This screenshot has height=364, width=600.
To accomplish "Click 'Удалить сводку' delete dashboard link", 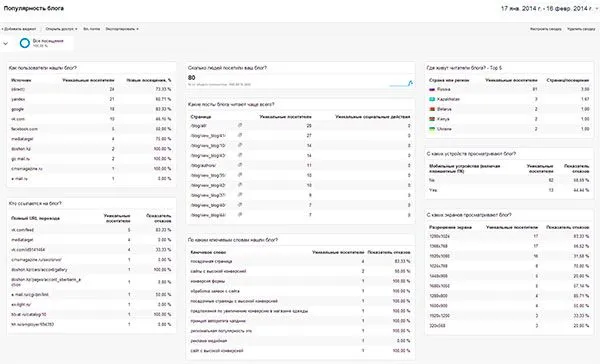I will (581, 29).
